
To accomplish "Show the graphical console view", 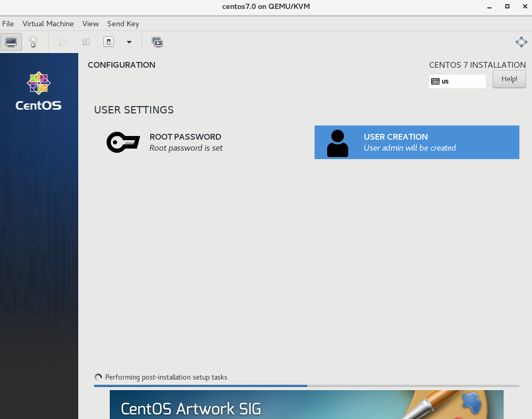I will click(x=11, y=42).
